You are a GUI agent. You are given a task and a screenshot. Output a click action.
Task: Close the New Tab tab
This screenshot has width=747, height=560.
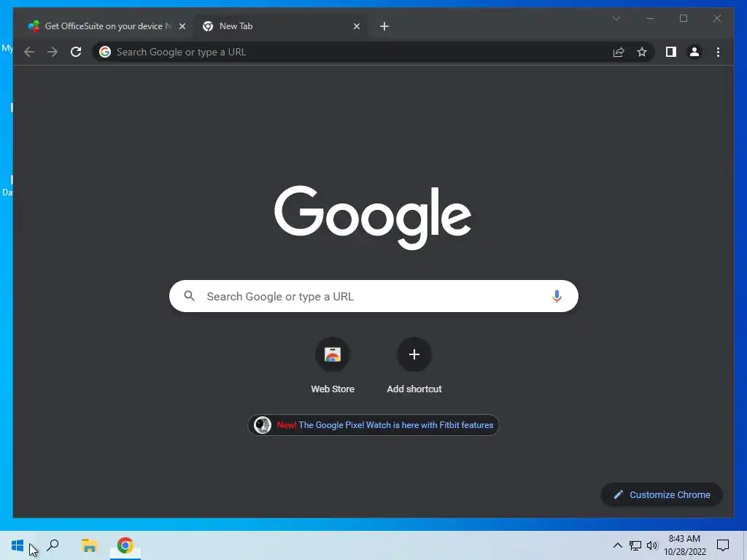pos(356,26)
